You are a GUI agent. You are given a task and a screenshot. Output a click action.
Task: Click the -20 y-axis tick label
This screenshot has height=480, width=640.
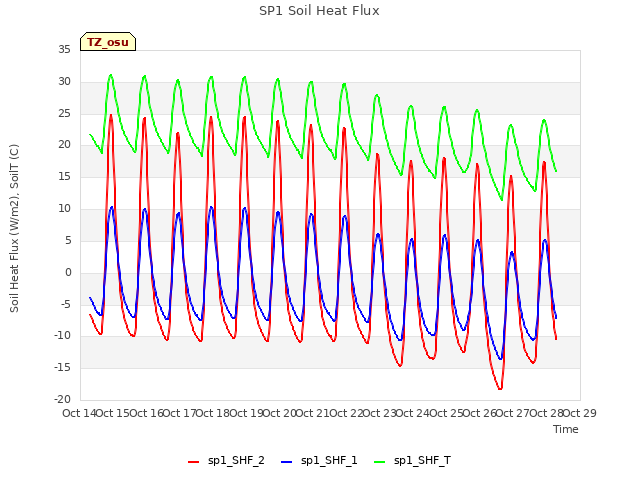(62, 400)
